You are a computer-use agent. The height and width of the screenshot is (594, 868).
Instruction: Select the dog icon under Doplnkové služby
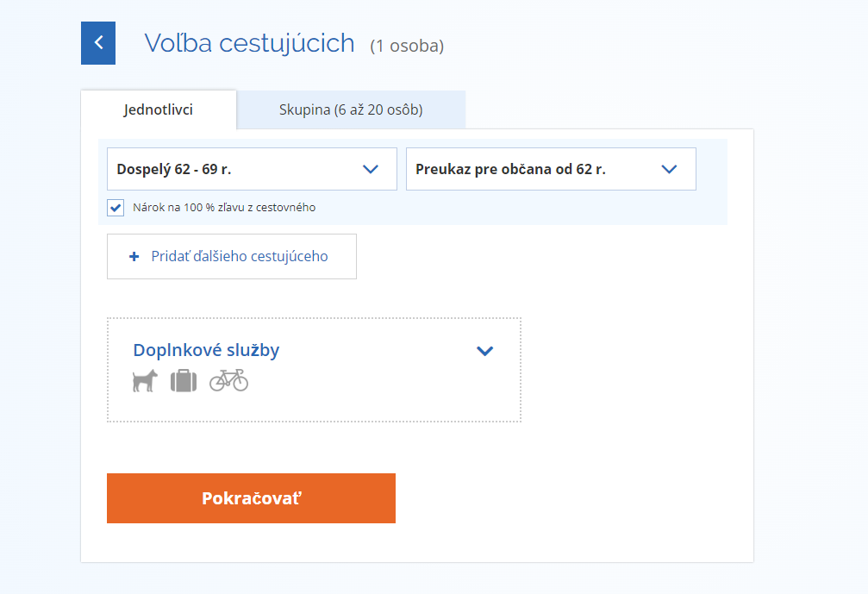click(x=145, y=381)
